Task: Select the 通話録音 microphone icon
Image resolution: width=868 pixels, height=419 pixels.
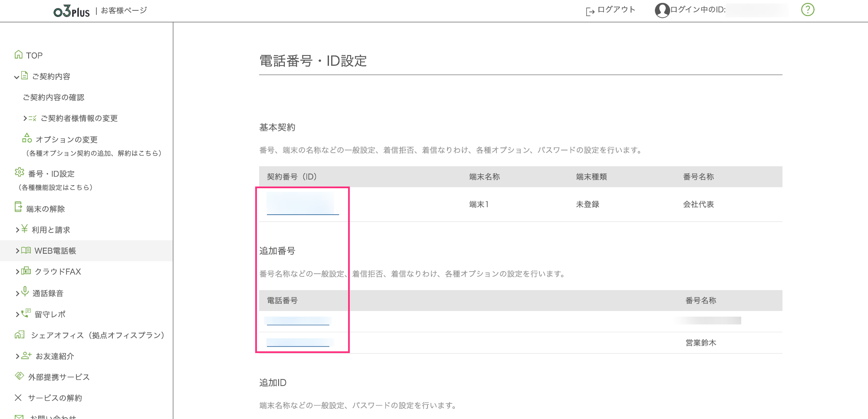Action: pos(24,293)
